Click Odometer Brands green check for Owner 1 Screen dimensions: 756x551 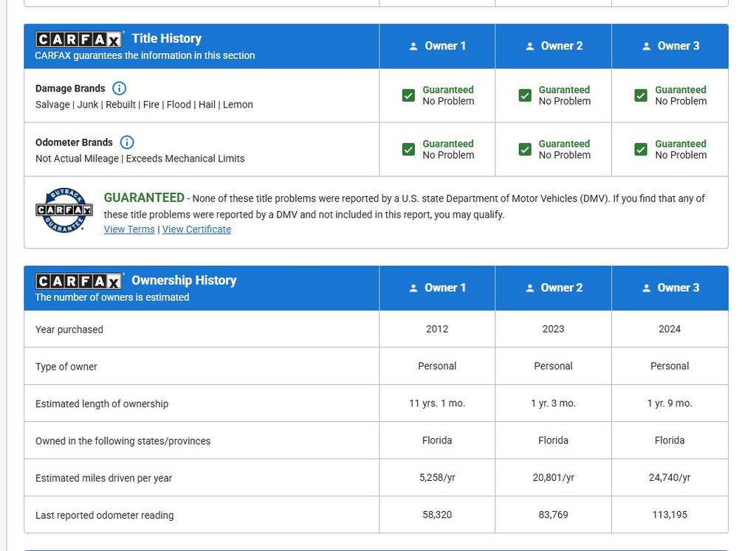pyautogui.click(x=408, y=149)
